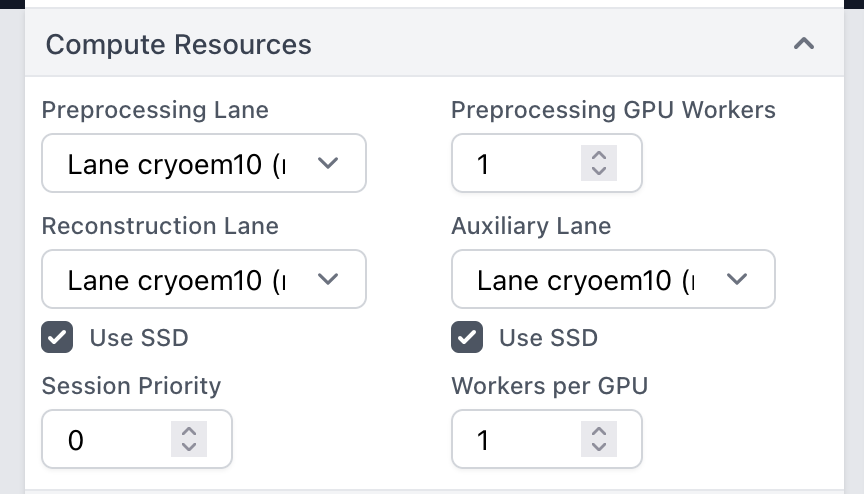Click up arrow on Preprocessing GPU Workers
Viewport: 864px width, 494px height.
point(598,155)
